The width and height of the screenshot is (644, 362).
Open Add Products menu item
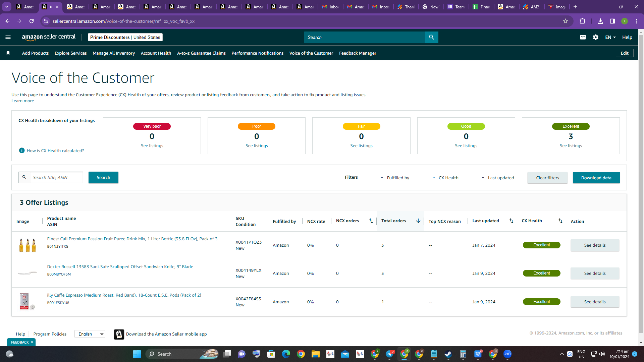35,53
